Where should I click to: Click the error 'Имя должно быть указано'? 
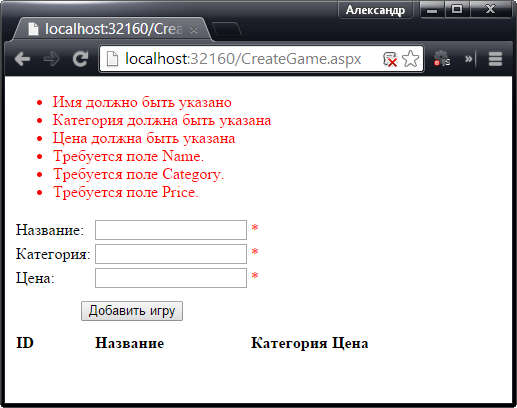[x=142, y=102]
